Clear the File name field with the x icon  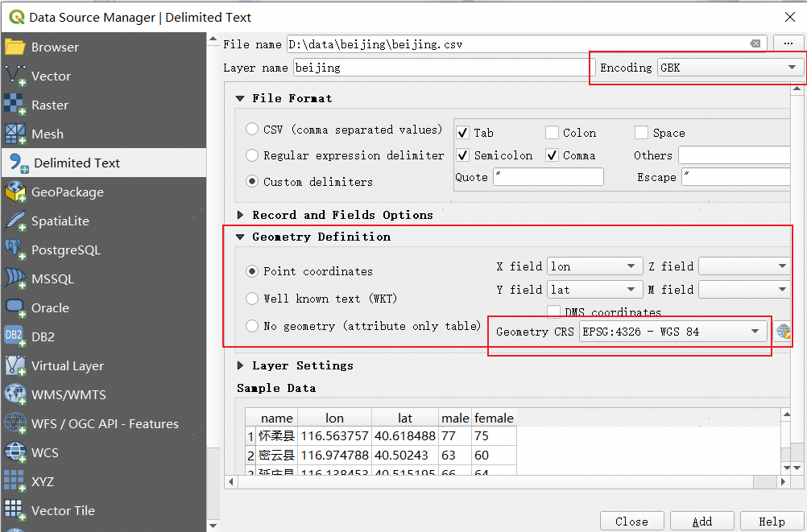(755, 43)
